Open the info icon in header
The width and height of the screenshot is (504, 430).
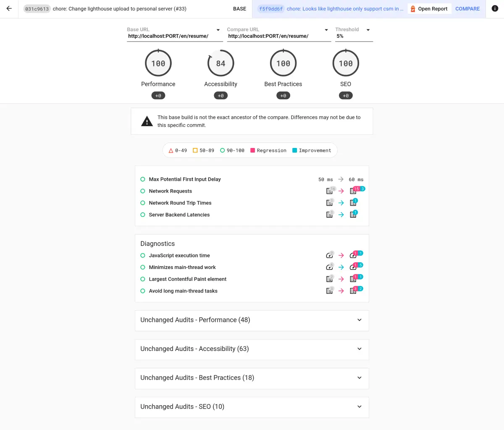495,8
